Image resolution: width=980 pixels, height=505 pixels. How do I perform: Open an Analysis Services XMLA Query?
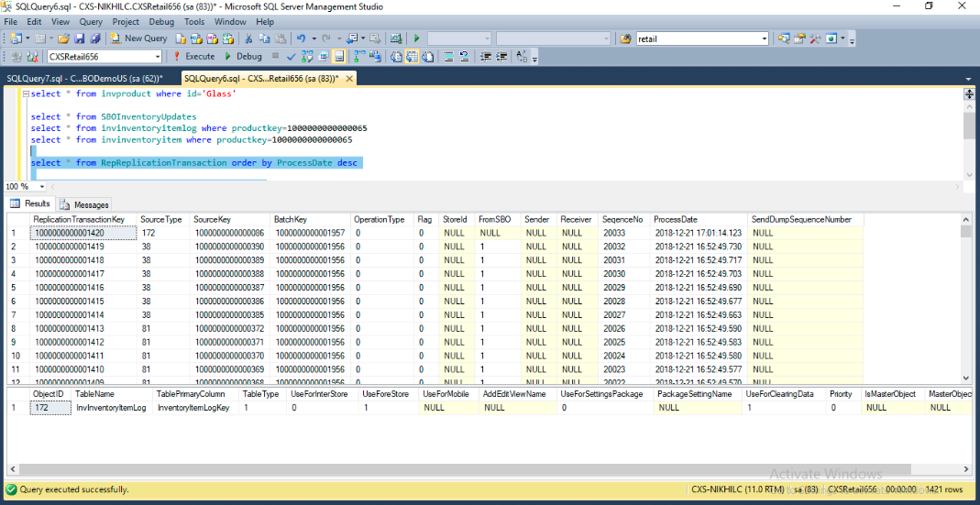pos(228,38)
